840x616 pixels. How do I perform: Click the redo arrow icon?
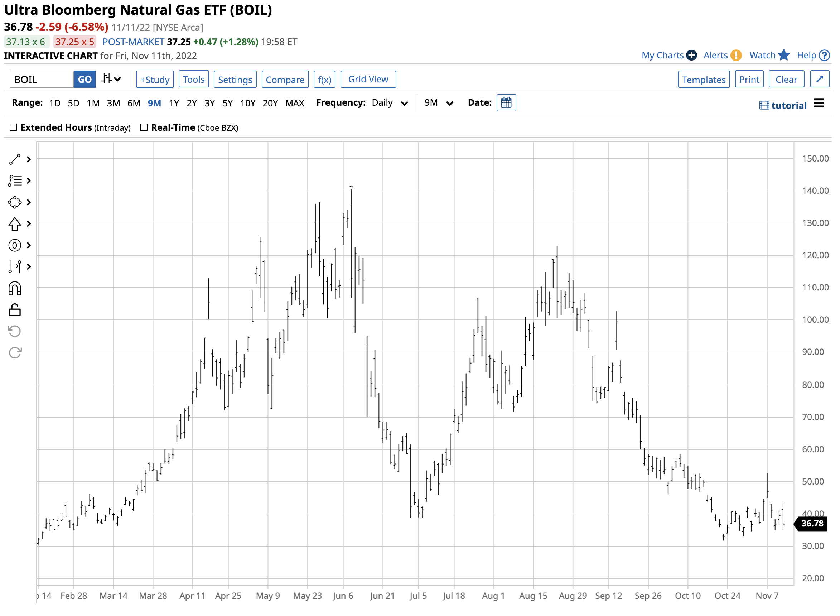(15, 353)
